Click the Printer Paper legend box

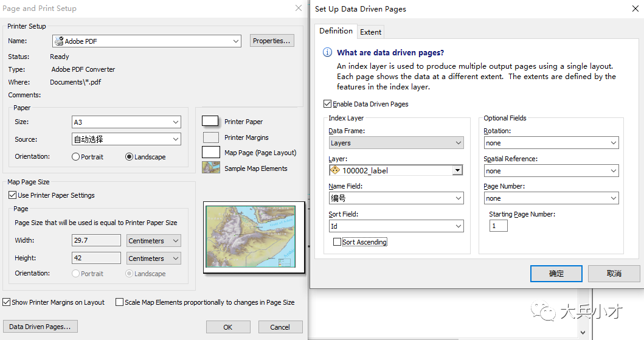point(210,121)
